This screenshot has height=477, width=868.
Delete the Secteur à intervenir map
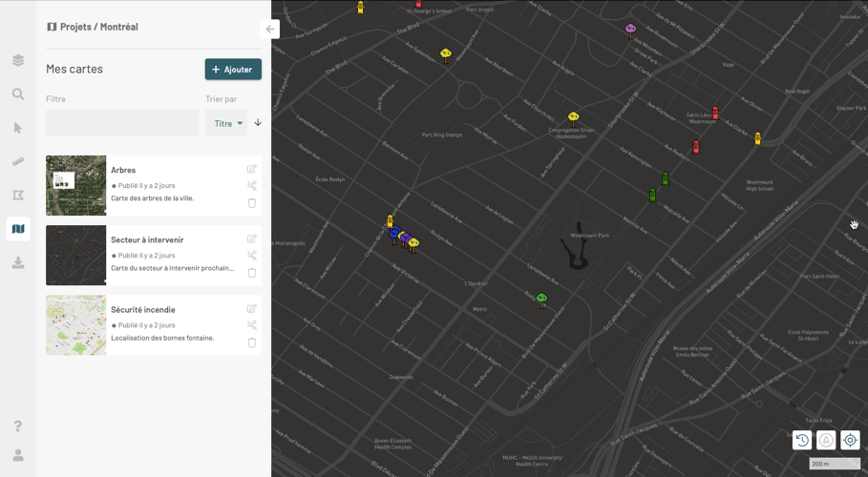[252, 273]
